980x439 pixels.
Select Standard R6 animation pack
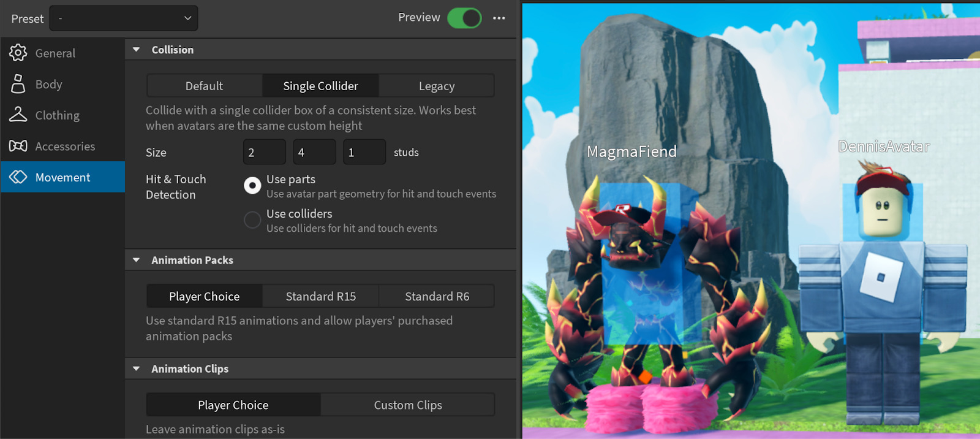coord(437,296)
